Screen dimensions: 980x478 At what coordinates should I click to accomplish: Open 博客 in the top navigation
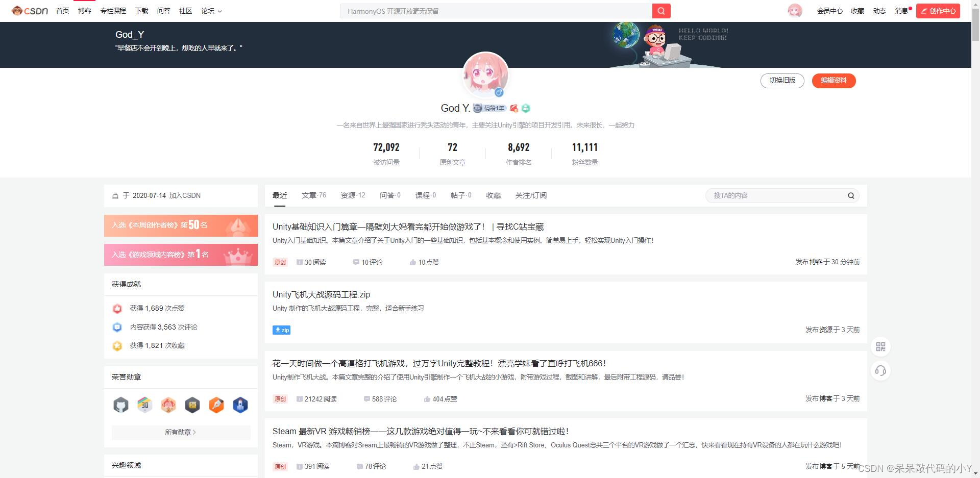pyautogui.click(x=84, y=11)
